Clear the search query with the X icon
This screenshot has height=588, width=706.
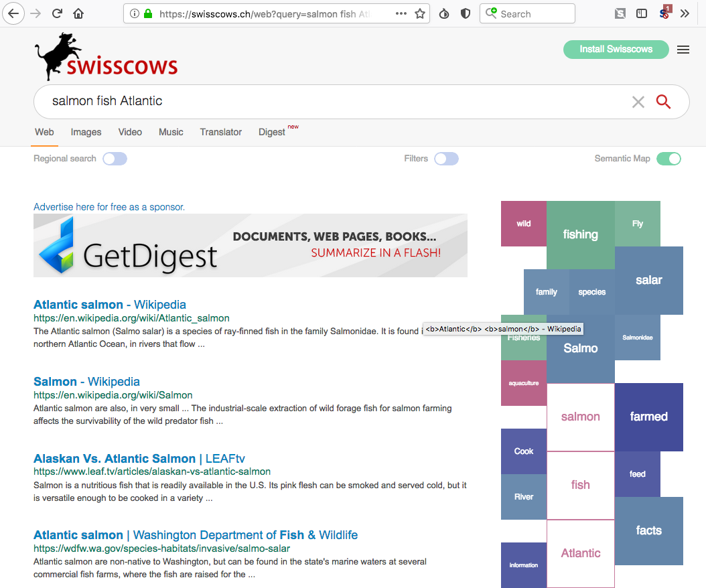[638, 101]
